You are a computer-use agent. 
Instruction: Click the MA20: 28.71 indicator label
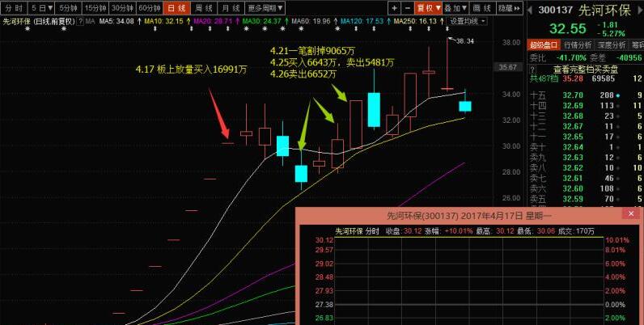(x=213, y=21)
